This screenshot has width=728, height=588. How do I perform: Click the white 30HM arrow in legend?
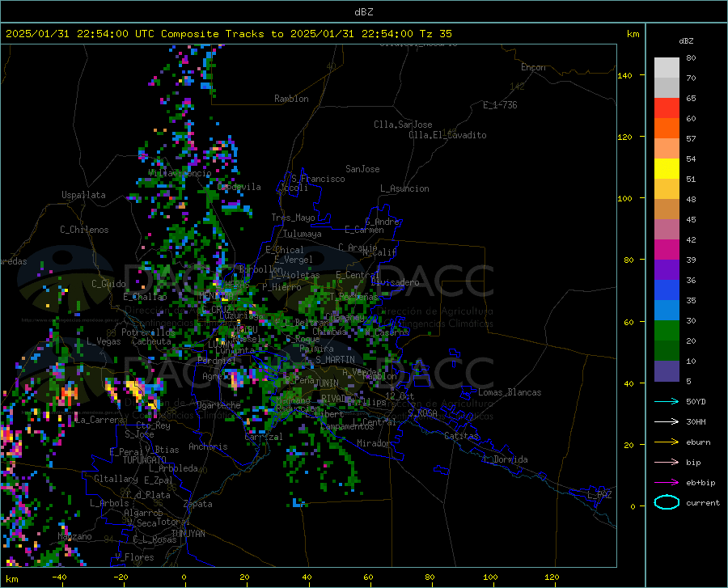pos(667,421)
